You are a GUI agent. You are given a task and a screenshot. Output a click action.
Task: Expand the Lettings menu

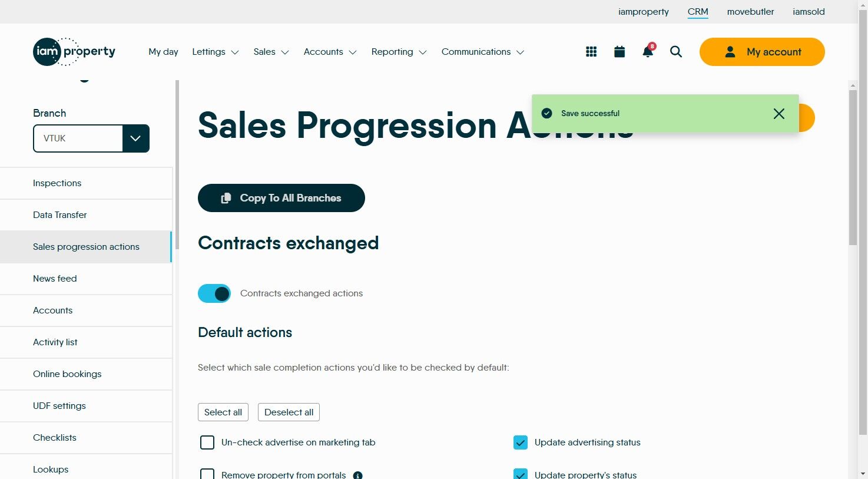pos(215,52)
